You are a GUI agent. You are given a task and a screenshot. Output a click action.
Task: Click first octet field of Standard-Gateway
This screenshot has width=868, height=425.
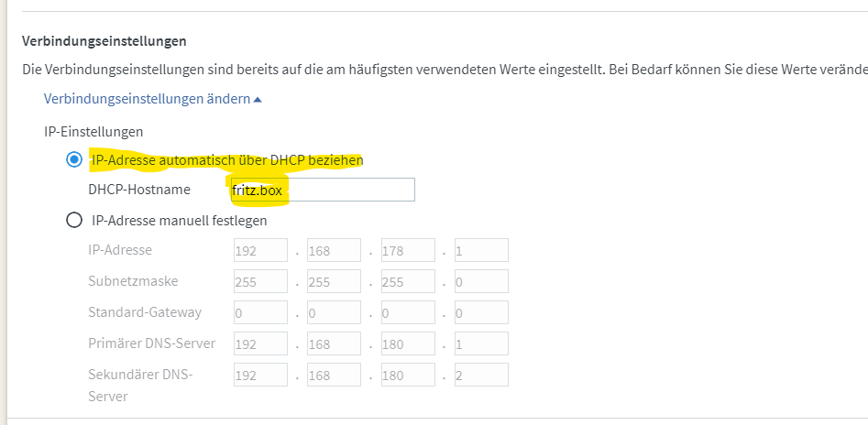tap(260, 312)
